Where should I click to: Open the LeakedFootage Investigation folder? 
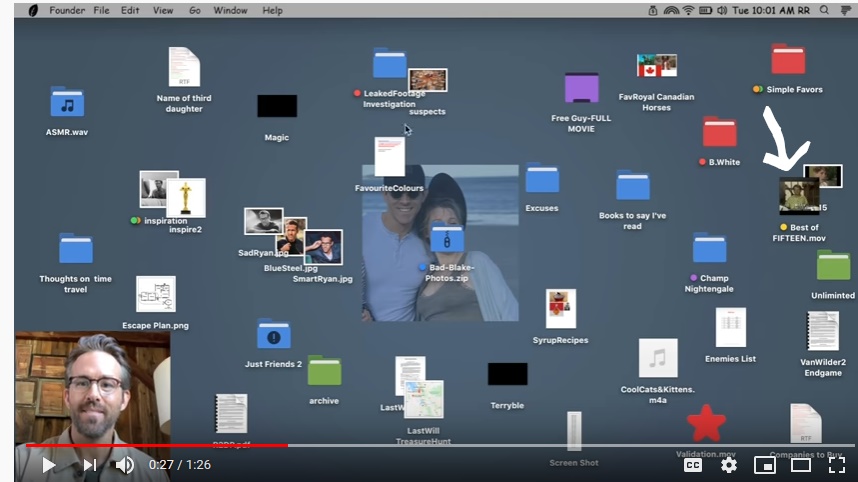pos(389,63)
